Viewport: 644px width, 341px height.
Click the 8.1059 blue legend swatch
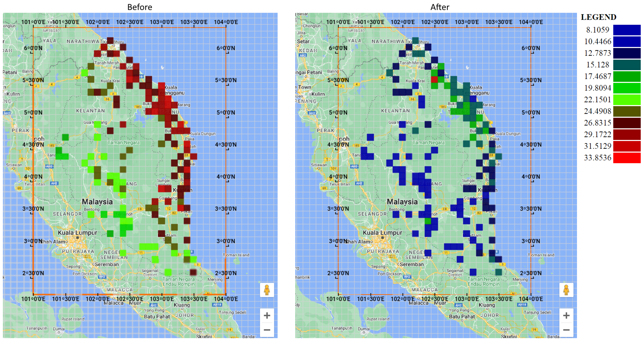coord(627,30)
